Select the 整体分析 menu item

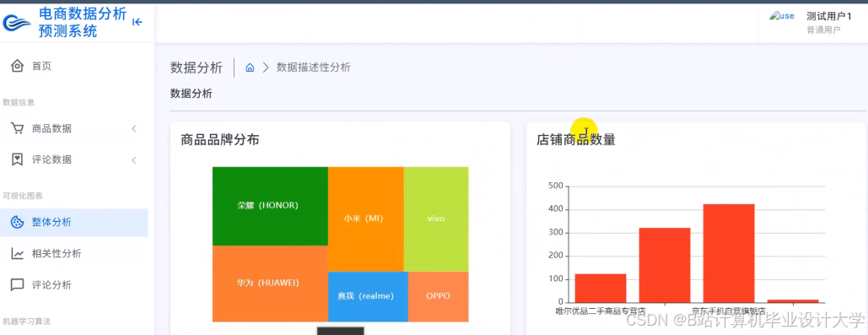(x=74, y=222)
